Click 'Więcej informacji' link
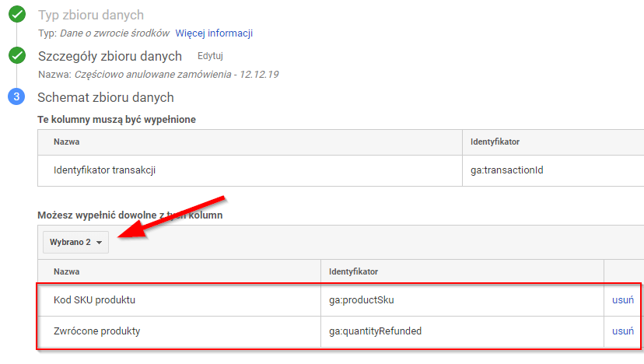Image resolution: width=644 pixels, height=364 pixels. (x=214, y=33)
